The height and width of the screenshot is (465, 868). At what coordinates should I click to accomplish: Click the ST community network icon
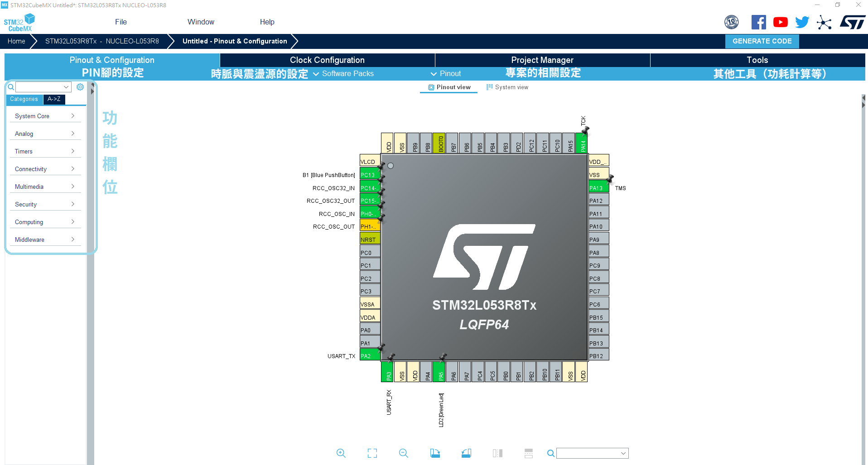tap(824, 22)
